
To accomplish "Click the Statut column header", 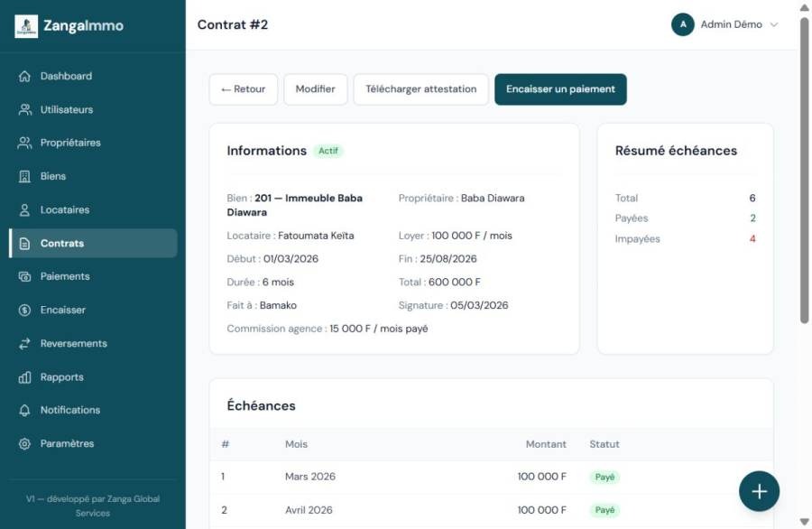I will (604, 444).
